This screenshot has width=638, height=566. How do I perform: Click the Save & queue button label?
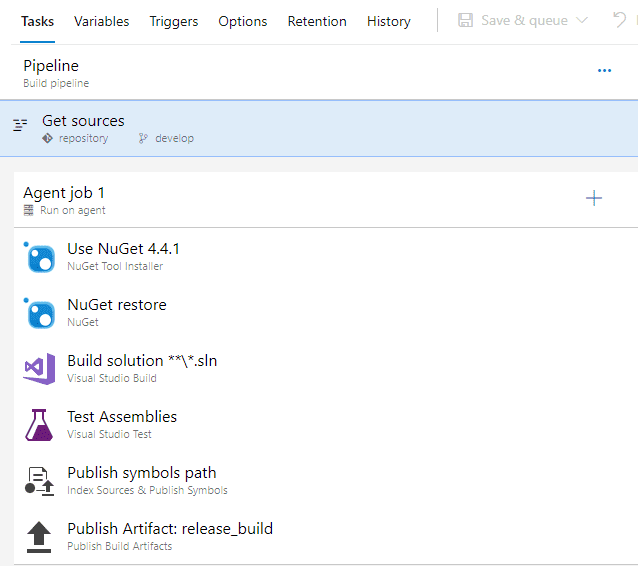524,20
